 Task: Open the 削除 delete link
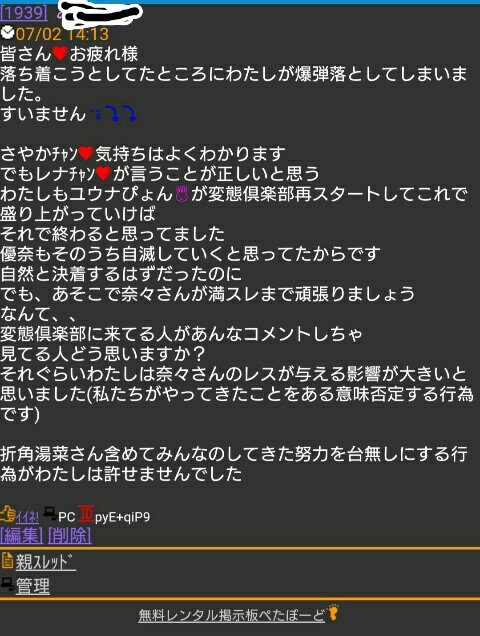coord(70,535)
